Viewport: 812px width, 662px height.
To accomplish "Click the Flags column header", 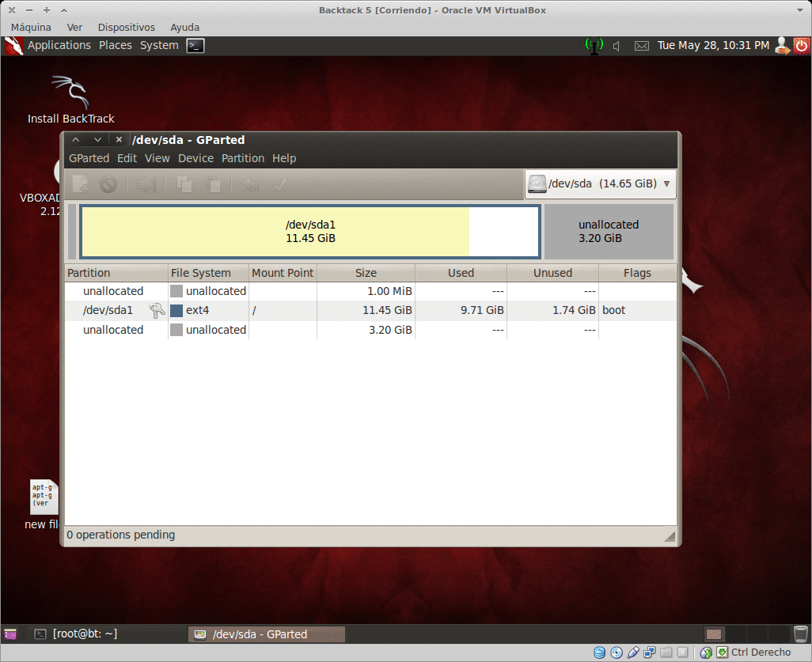I will coord(637,273).
